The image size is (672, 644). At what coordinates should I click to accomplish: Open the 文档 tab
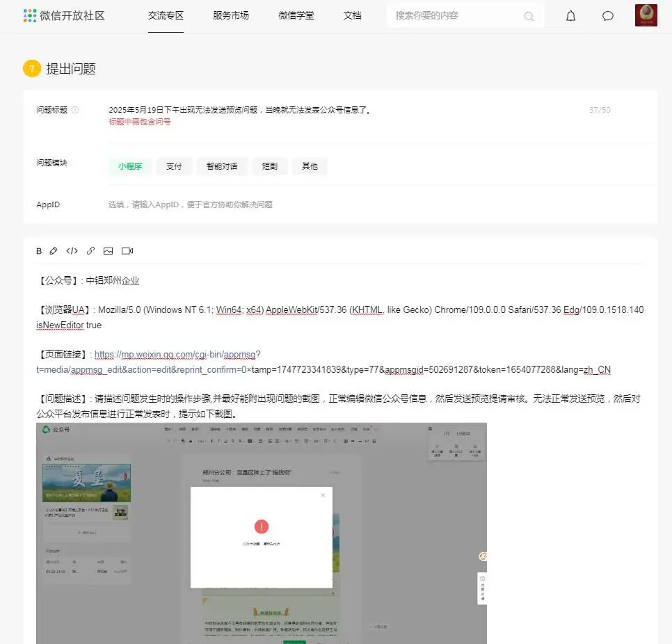click(x=352, y=16)
